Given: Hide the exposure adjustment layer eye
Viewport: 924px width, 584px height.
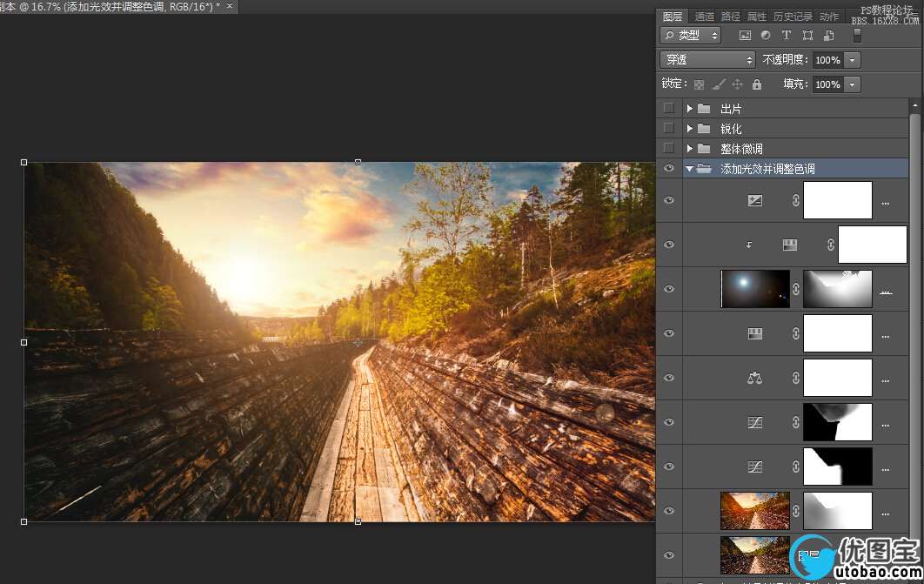Looking at the screenshot, I should click(669, 200).
